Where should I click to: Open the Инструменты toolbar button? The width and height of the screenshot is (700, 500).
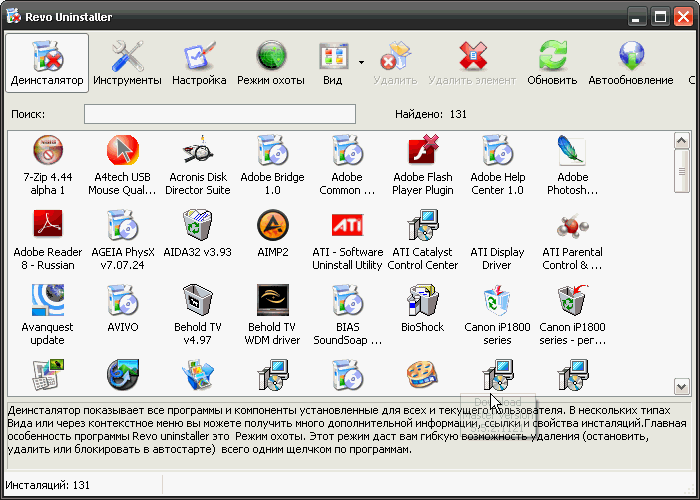pos(127,63)
